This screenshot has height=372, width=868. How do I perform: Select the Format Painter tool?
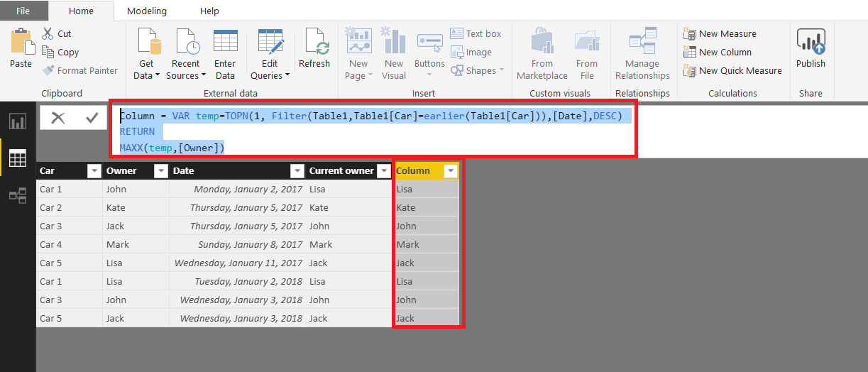point(80,70)
